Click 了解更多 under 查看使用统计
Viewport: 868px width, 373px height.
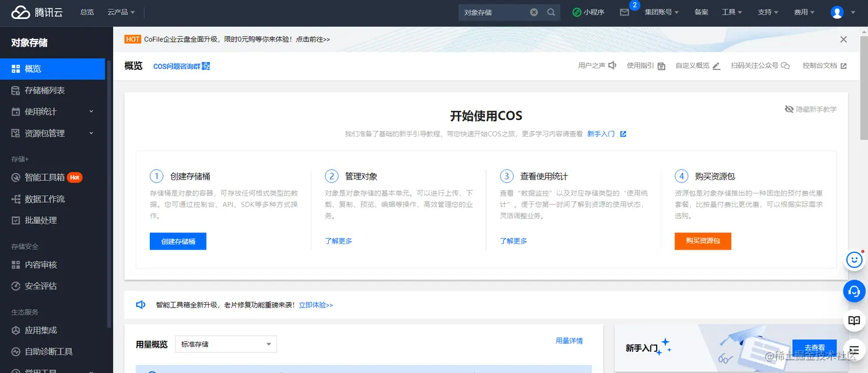(x=513, y=241)
